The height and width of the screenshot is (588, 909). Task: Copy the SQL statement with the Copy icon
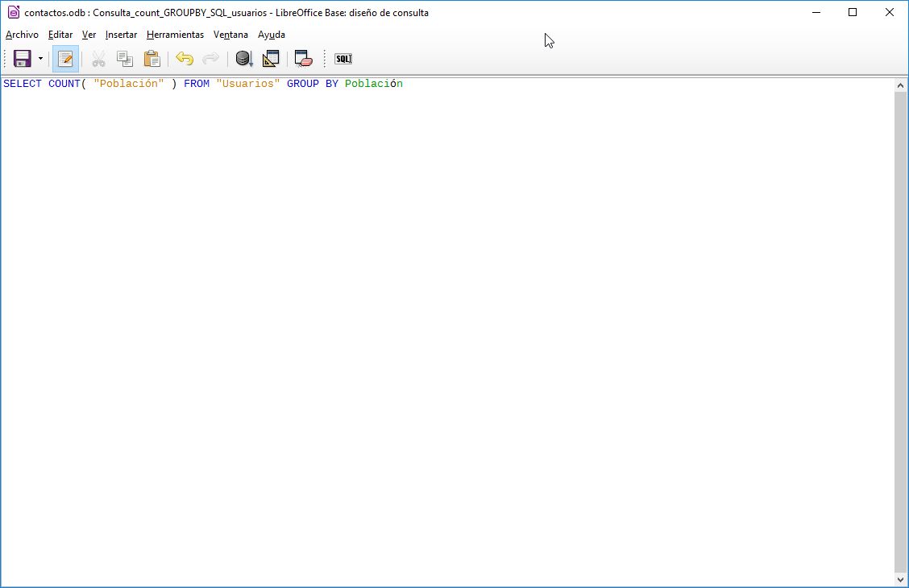(x=125, y=58)
